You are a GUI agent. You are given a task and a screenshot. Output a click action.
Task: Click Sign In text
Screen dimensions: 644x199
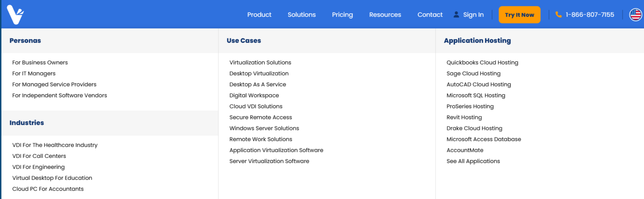coord(473,15)
